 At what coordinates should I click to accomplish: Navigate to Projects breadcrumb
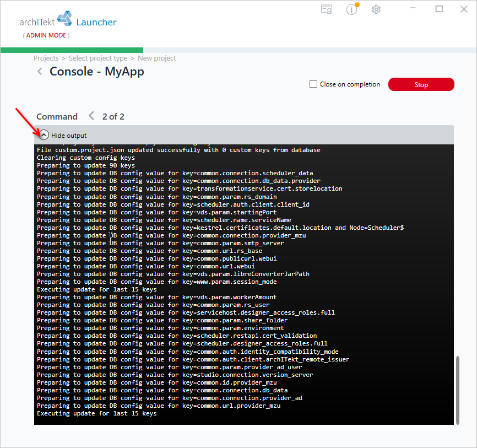[46, 58]
